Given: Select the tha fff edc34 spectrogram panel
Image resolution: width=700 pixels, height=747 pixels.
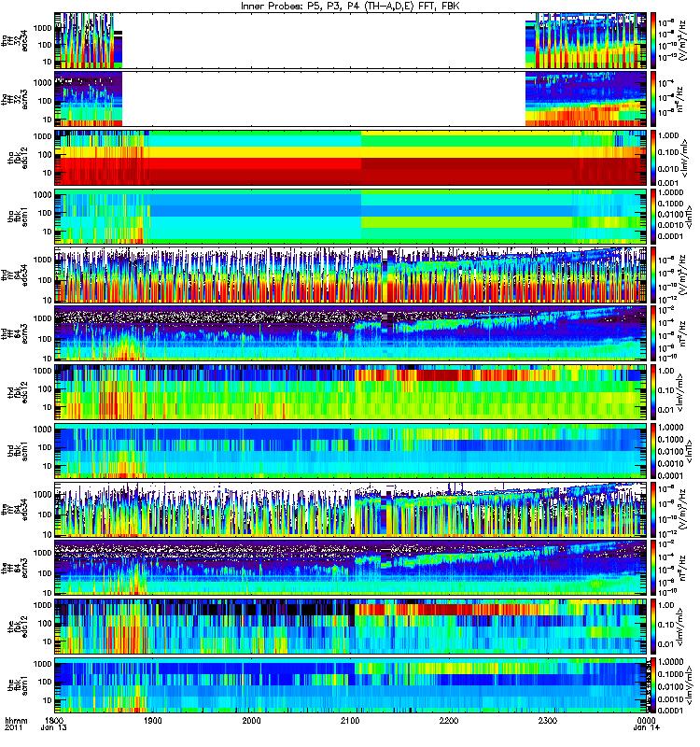Looking at the screenshot, I should [x=351, y=40].
